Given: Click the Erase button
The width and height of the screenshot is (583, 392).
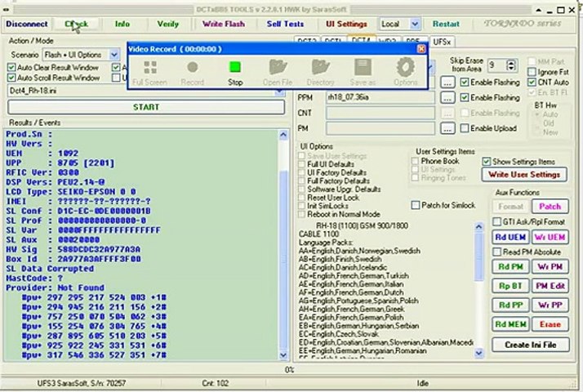Looking at the screenshot, I should pos(550,324).
